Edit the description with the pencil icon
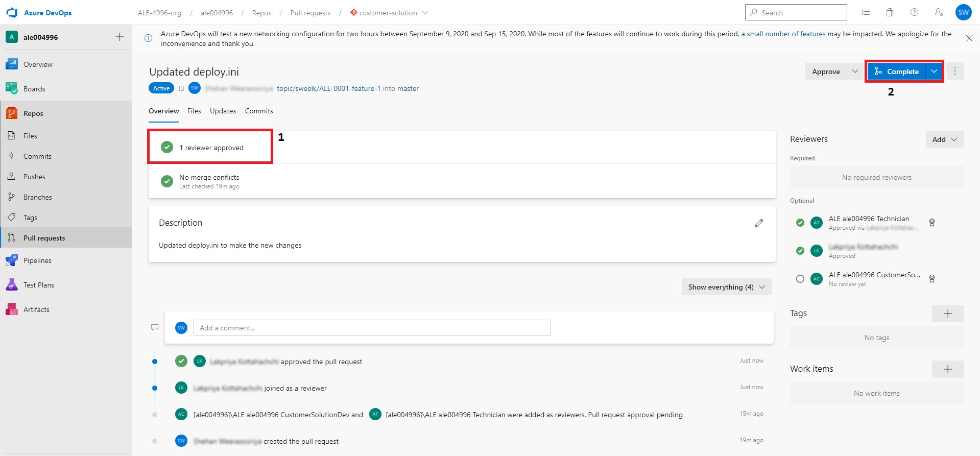The width and height of the screenshot is (980, 456). tap(759, 223)
